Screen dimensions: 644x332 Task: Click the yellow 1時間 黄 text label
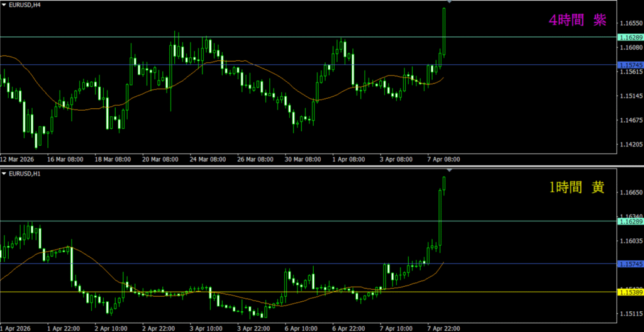coord(576,188)
